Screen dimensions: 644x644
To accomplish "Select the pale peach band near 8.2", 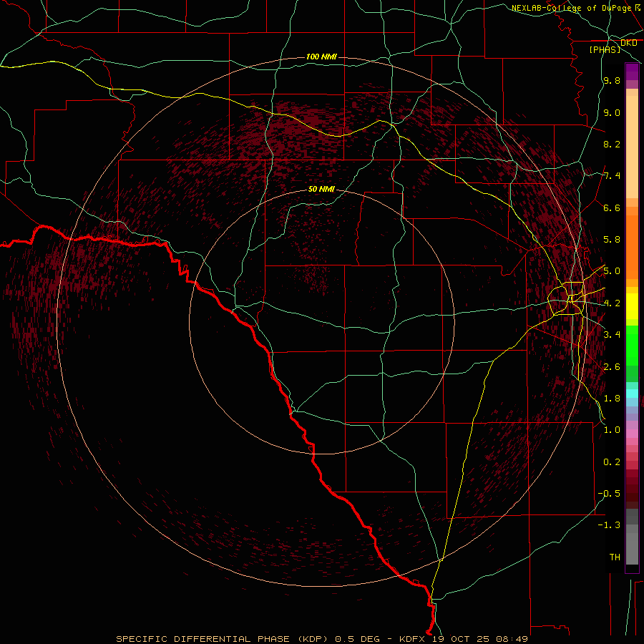I will coord(632,147).
